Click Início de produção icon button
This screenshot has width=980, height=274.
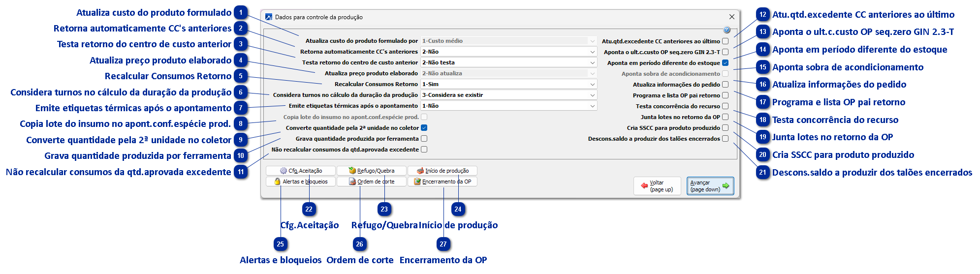pyautogui.click(x=443, y=171)
